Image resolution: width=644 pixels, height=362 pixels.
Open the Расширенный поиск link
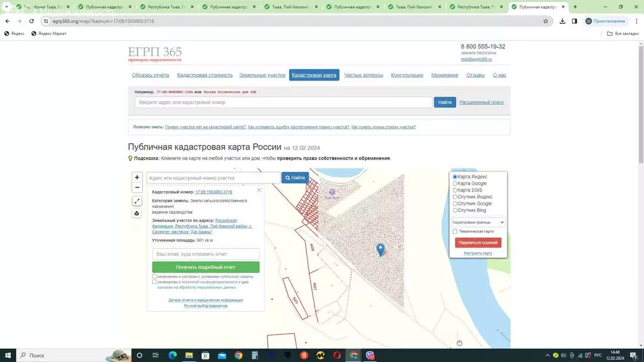tap(481, 102)
